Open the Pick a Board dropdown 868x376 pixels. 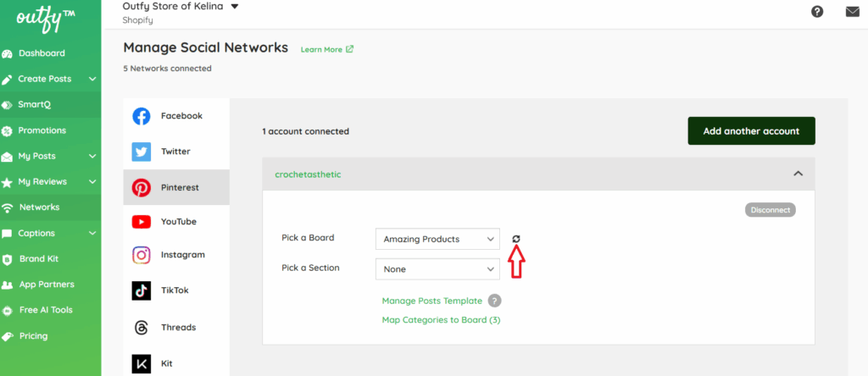pos(437,240)
